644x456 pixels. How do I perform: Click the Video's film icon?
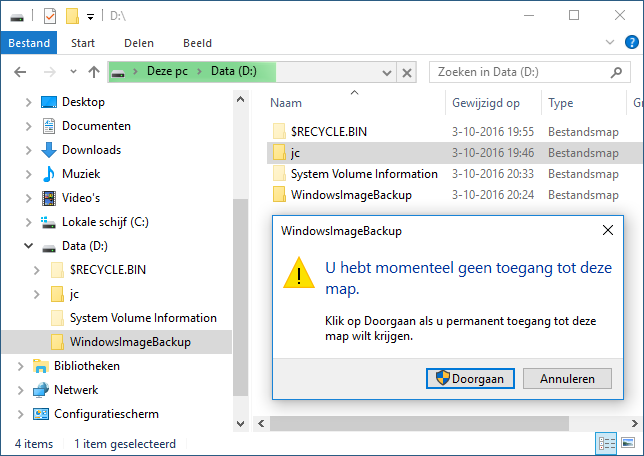pyautogui.click(x=49, y=198)
